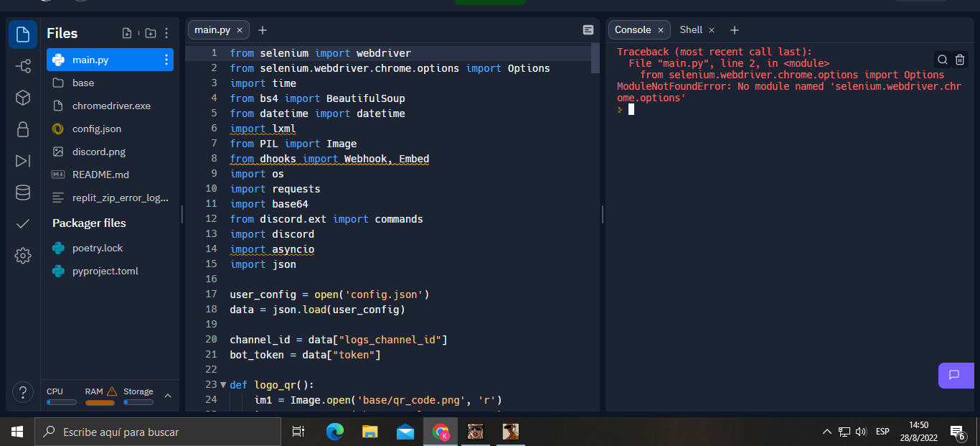980x446 pixels.
Task: Switch to the Shell tab
Action: coord(691,30)
